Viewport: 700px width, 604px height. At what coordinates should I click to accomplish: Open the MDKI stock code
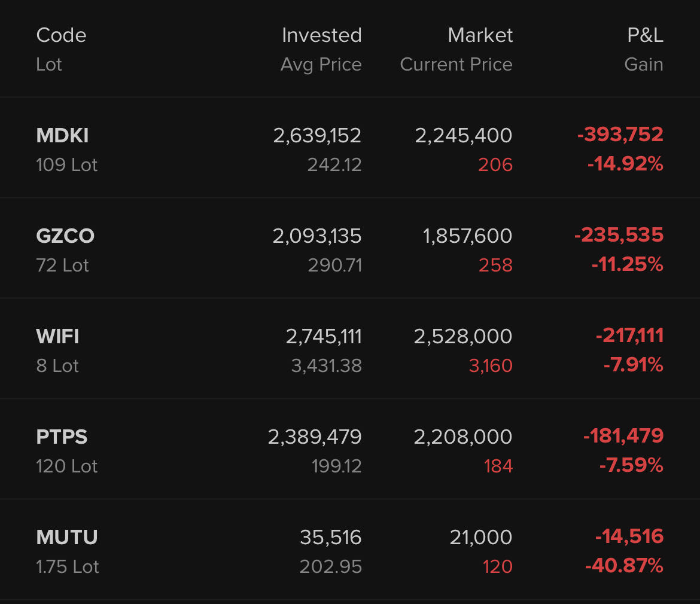point(62,136)
